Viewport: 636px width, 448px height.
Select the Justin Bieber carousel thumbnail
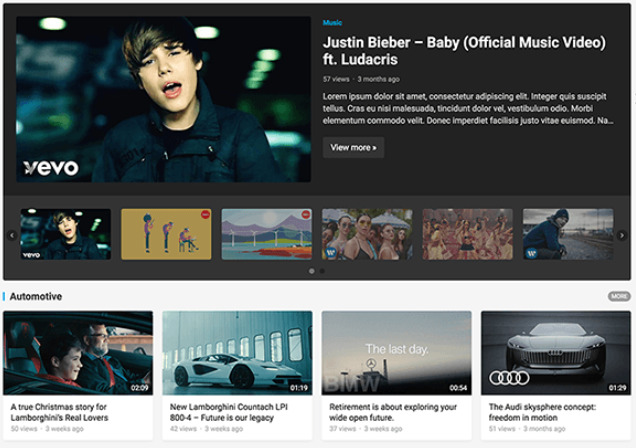pyautogui.click(x=66, y=234)
